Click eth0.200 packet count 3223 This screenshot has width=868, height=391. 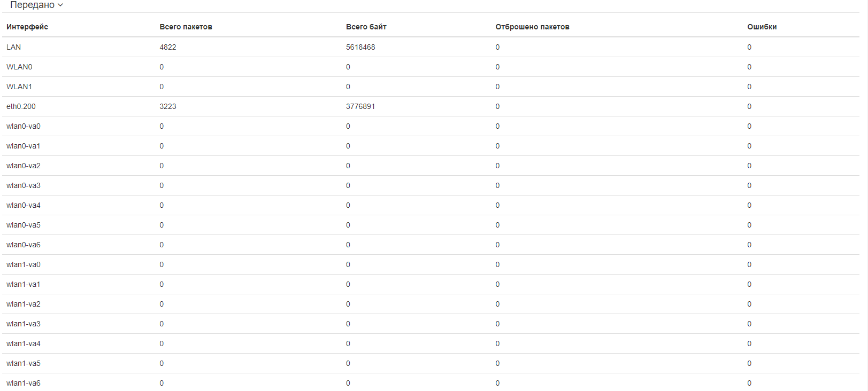(168, 106)
